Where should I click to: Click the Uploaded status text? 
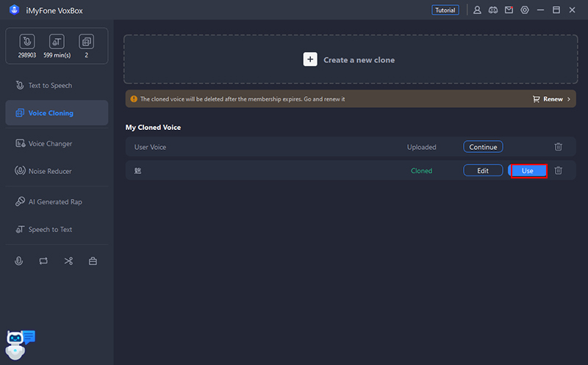pyautogui.click(x=421, y=148)
